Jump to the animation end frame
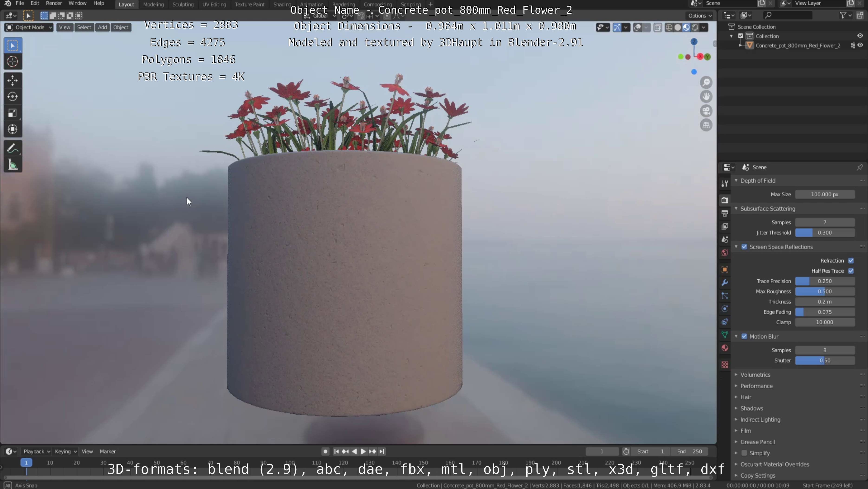 [382, 452]
